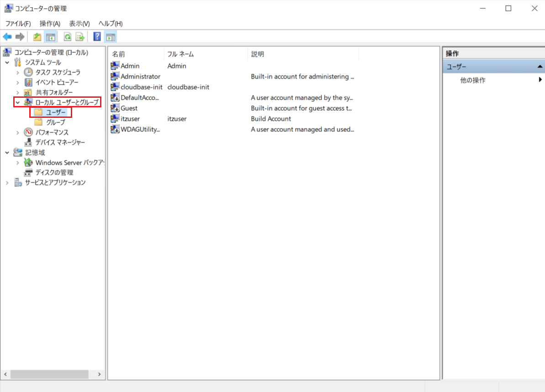
Task: Toggle the Show/Hide Console Tree icon
Action: click(51, 37)
